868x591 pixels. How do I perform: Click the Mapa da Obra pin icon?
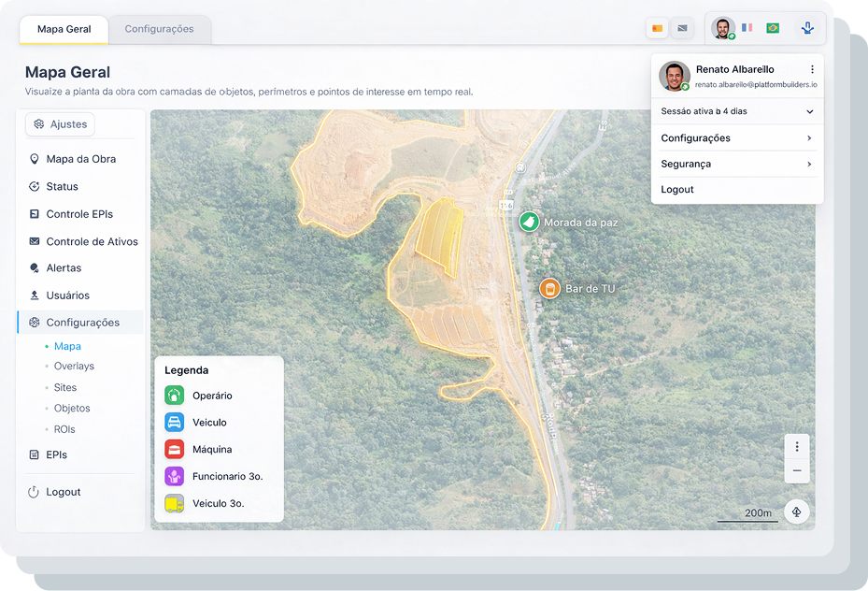[35, 159]
